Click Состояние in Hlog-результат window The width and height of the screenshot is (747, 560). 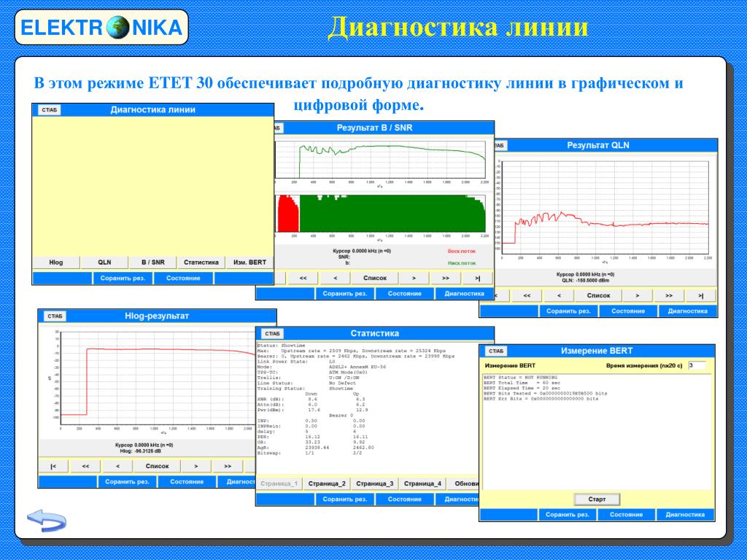click(187, 482)
